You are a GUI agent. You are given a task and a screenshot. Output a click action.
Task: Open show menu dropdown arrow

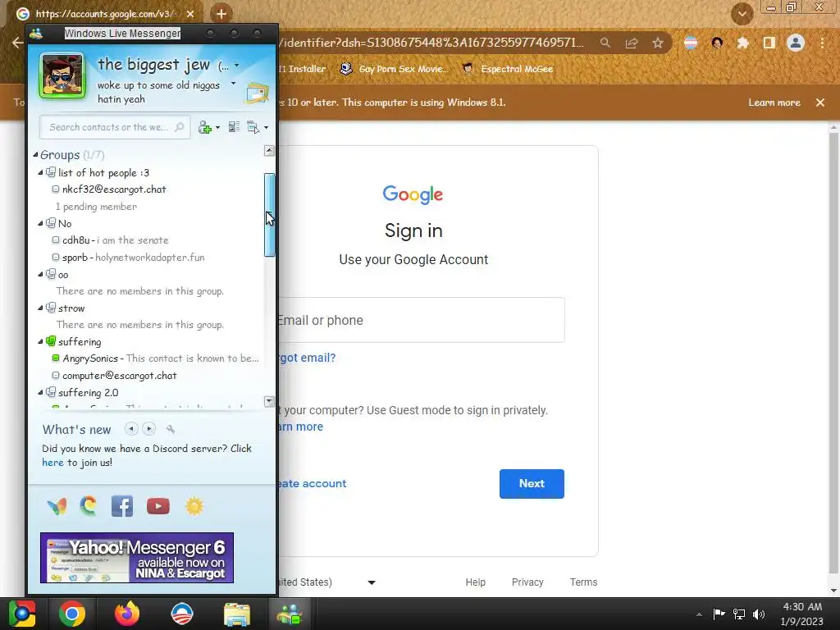tap(267, 127)
